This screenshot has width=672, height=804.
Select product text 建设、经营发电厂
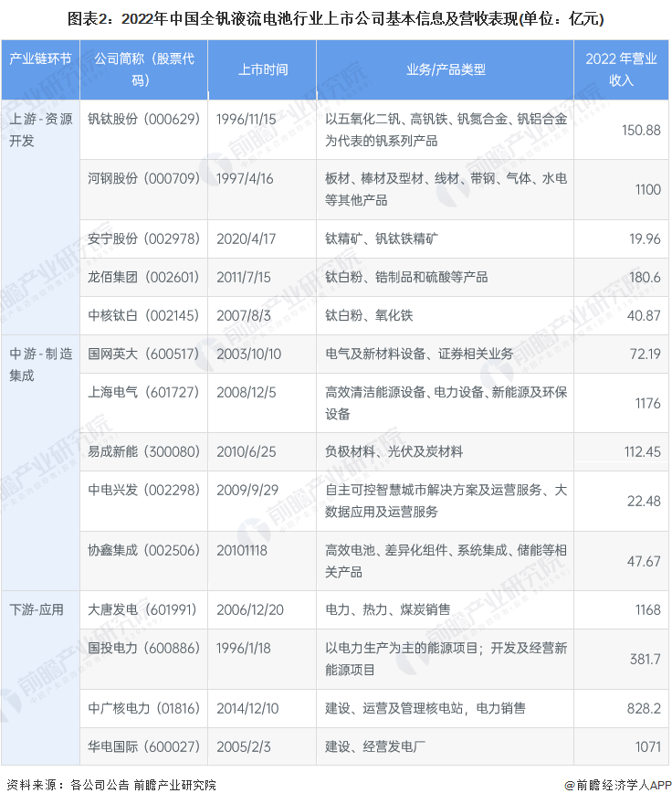pyautogui.click(x=374, y=747)
